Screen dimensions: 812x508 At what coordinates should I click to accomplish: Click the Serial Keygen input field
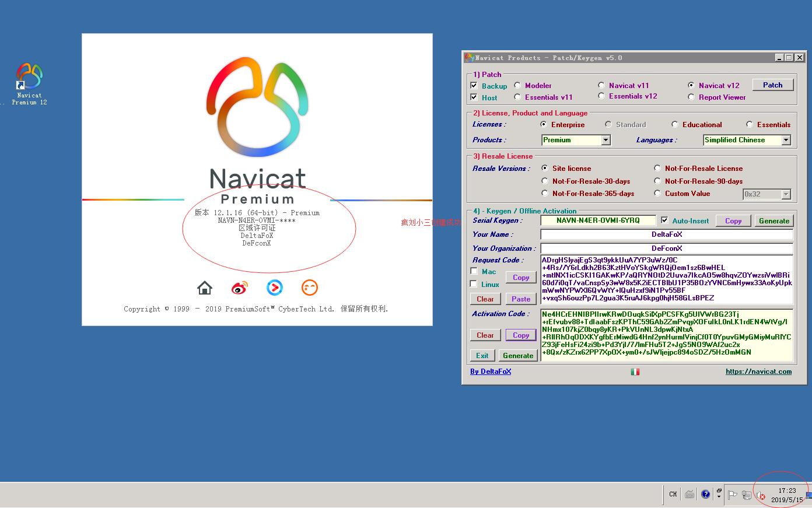tap(598, 220)
